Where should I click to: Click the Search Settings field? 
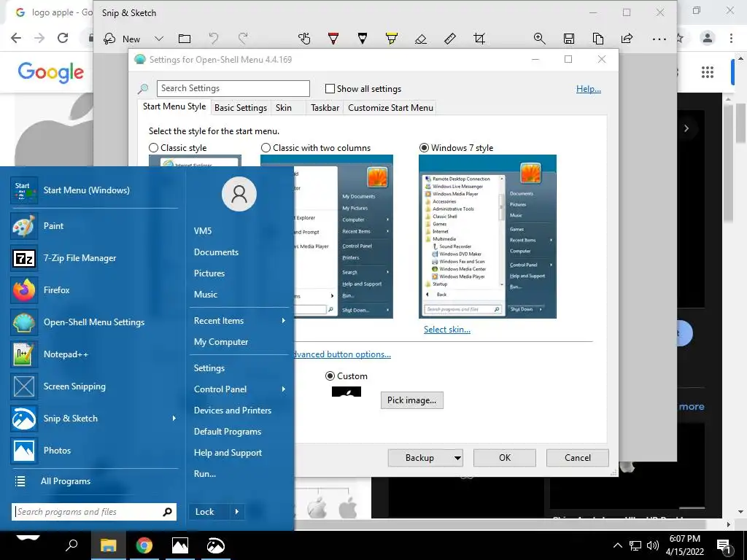pyautogui.click(x=233, y=88)
